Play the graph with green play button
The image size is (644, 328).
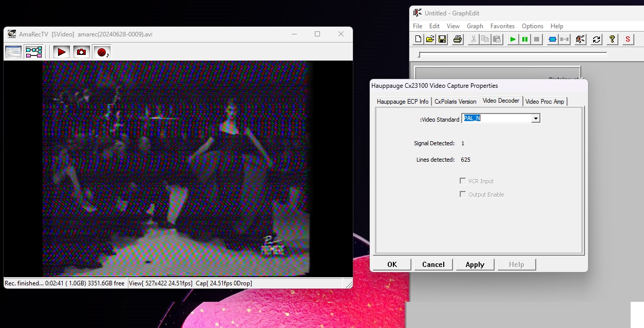(513, 39)
